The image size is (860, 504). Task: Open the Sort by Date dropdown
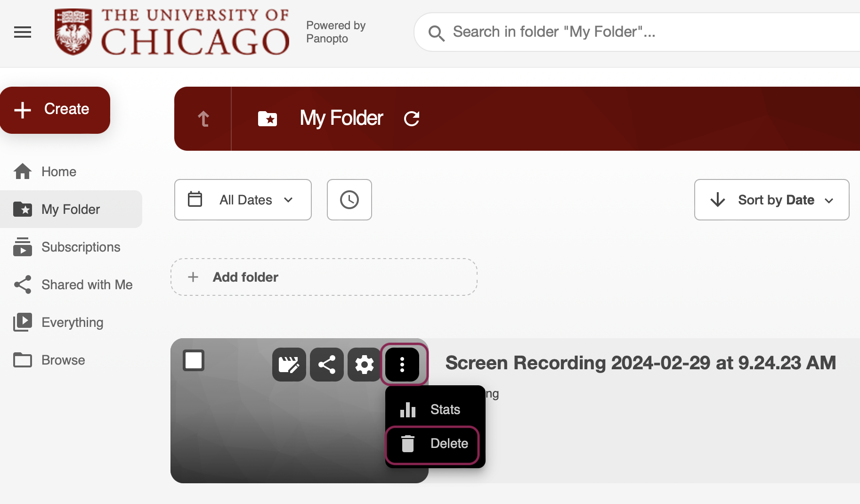pos(771,200)
